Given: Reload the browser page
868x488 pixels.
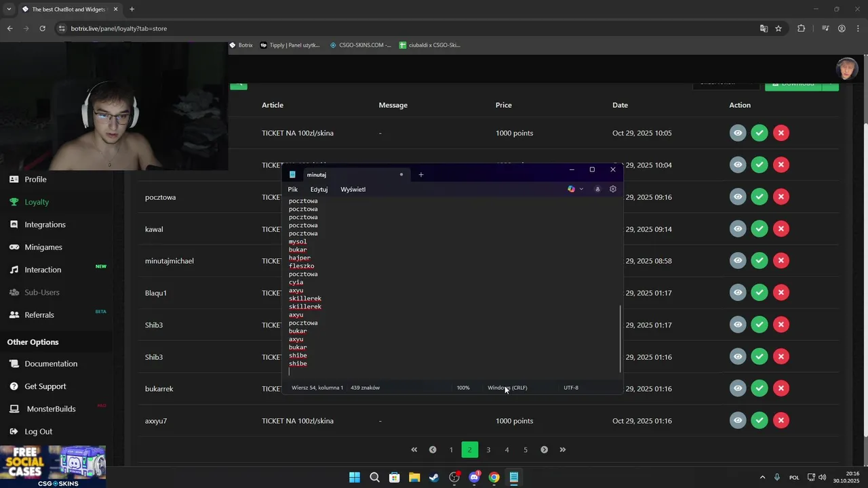Looking at the screenshot, I should (x=42, y=28).
